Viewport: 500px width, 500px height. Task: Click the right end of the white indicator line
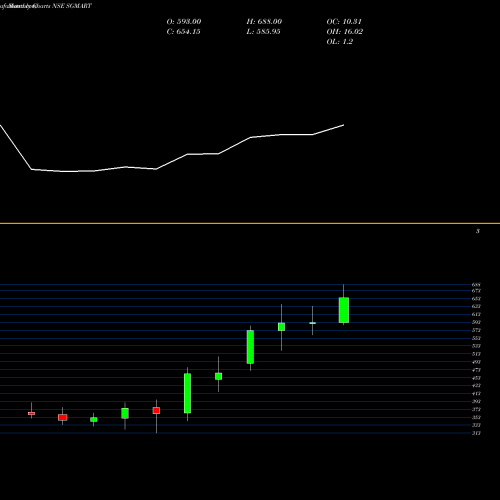(343, 125)
